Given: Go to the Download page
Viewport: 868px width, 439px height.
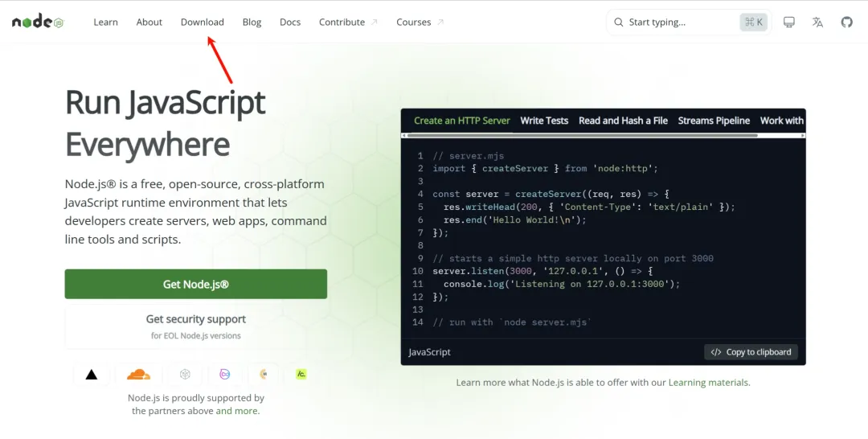Looking at the screenshot, I should click(x=202, y=23).
